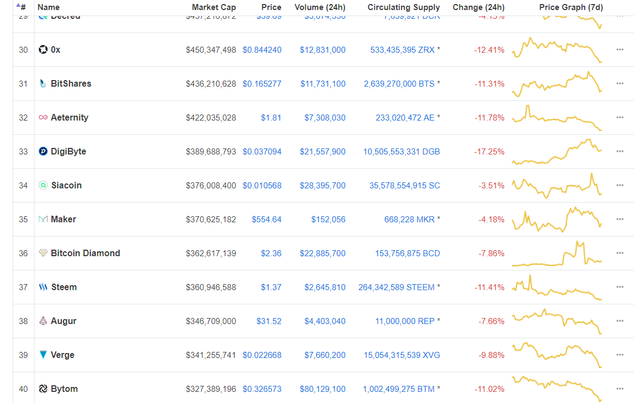Click the Steem logo icon

pos(43,287)
